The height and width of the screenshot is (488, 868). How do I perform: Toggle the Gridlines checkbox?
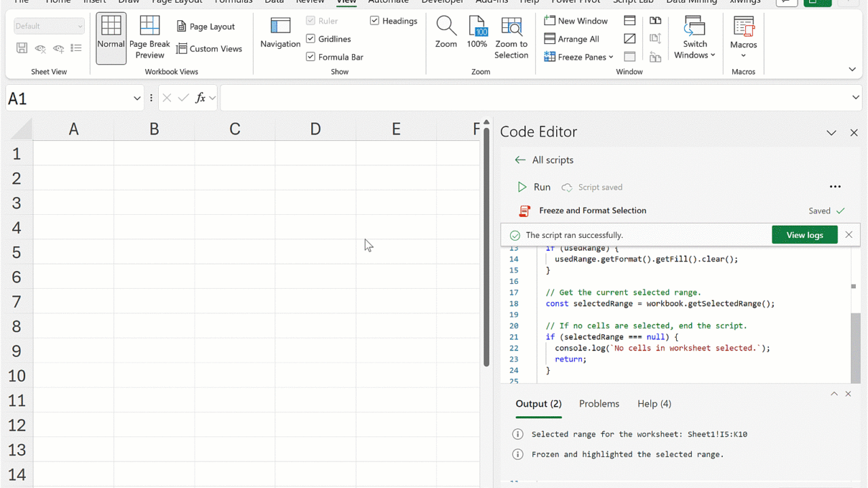point(311,39)
